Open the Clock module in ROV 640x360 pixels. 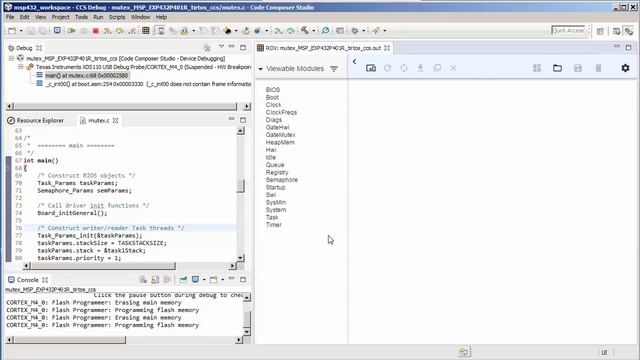pyautogui.click(x=273, y=105)
